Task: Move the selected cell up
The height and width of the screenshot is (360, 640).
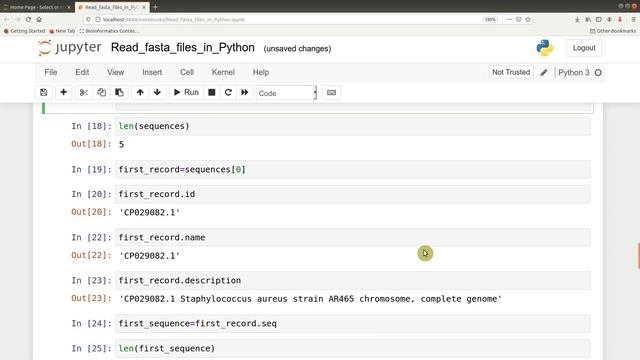Action: (x=140, y=93)
